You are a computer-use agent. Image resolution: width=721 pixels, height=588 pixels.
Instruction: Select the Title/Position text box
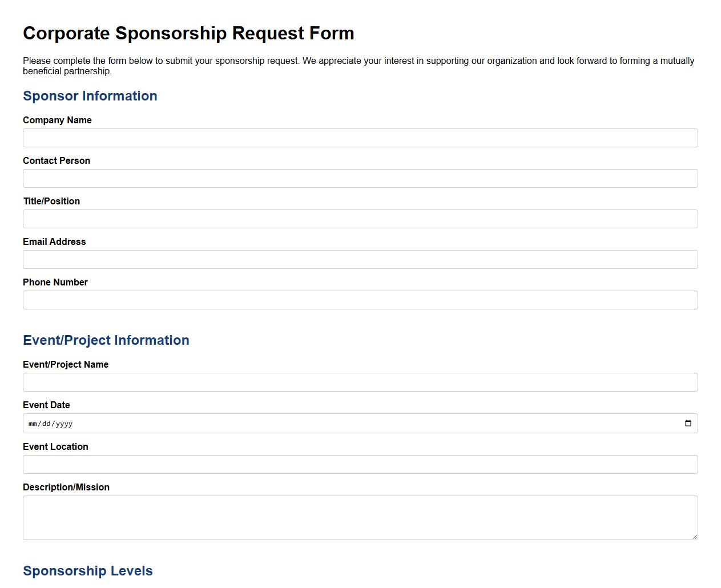(360, 219)
